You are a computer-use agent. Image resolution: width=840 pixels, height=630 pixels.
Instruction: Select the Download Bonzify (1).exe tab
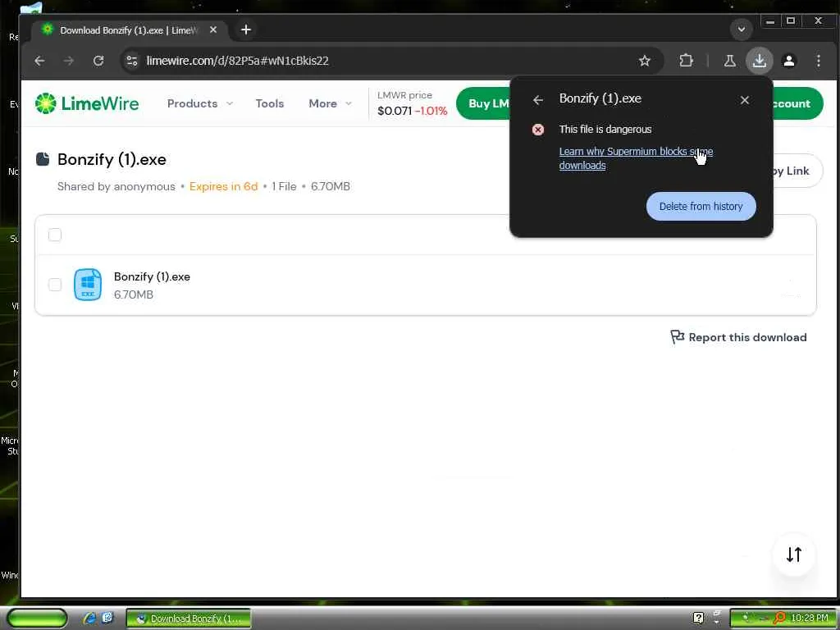(x=129, y=30)
